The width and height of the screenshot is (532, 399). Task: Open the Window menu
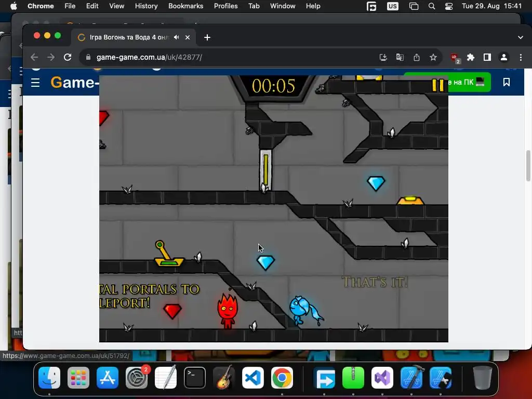(x=283, y=6)
